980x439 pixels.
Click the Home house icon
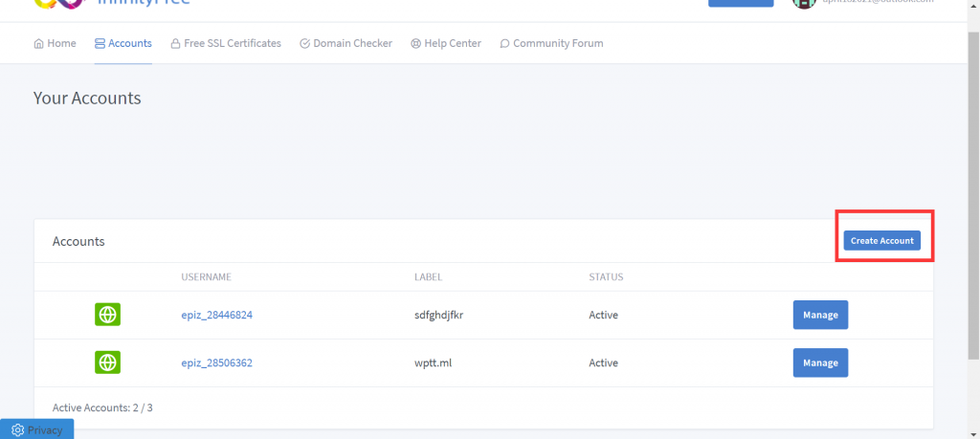[x=38, y=44]
